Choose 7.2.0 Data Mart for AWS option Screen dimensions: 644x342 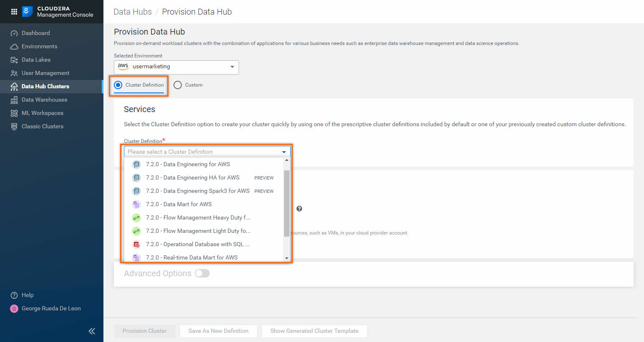[187, 204]
